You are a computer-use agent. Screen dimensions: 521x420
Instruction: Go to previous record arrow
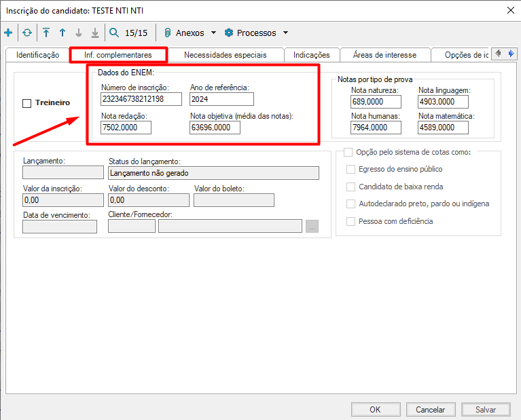coord(62,33)
